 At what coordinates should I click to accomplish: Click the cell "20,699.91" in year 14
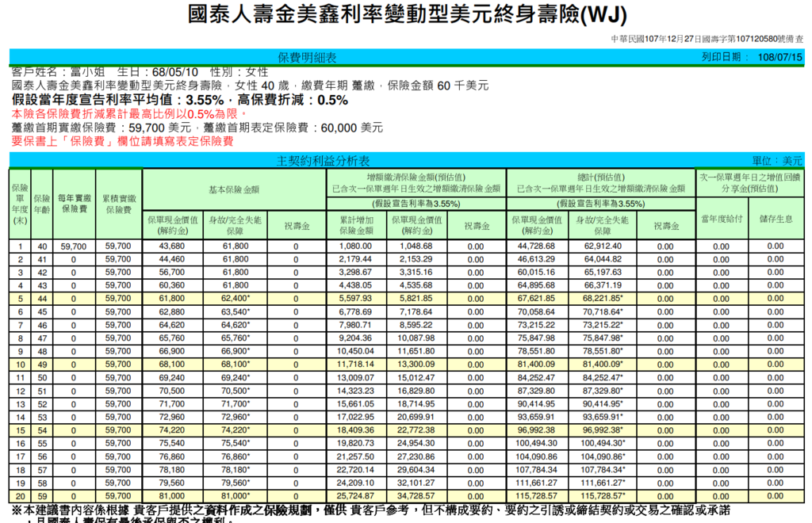point(416,417)
